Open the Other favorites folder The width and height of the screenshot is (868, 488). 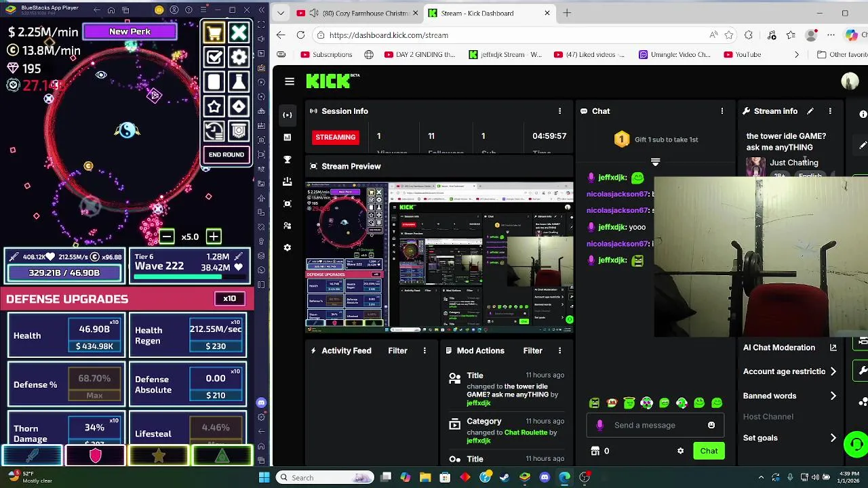(x=842, y=54)
